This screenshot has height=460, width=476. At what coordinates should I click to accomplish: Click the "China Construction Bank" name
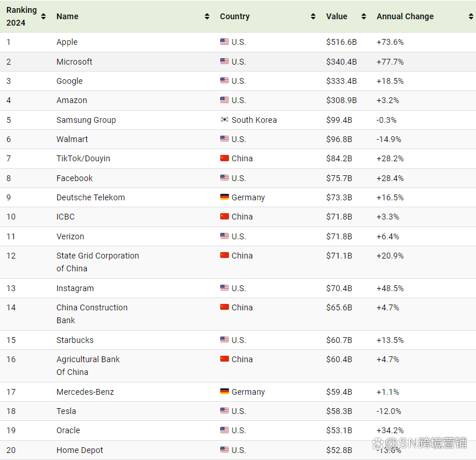pyautogui.click(x=92, y=314)
